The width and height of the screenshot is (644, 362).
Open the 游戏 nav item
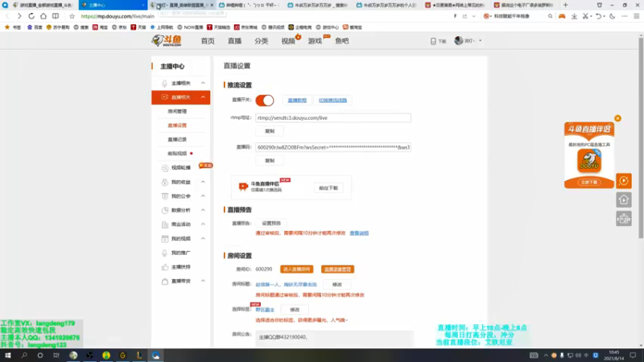coord(315,41)
